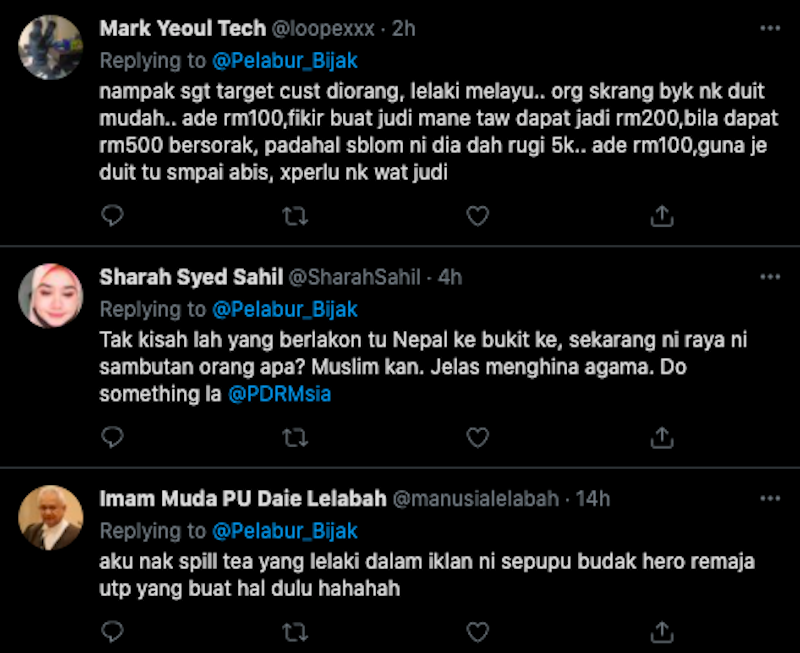
Task: Reply to Mark Yeoul Tech's tweet
Action: coord(112,215)
